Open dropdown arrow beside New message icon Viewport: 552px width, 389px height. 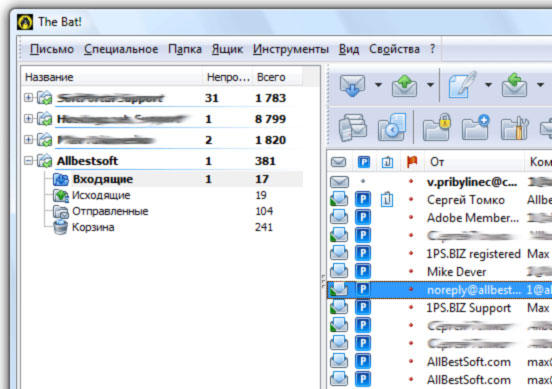point(488,85)
